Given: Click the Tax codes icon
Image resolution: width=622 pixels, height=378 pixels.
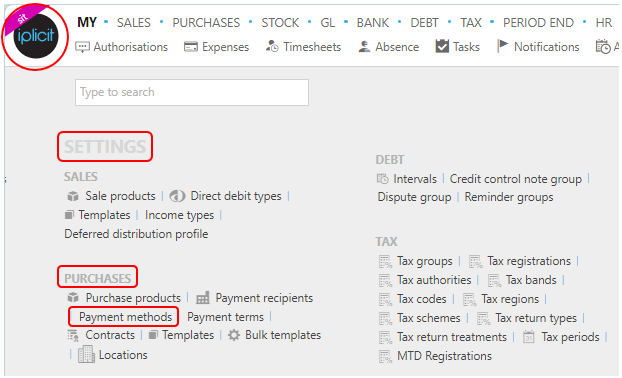Looking at the screenshot, I should (385, 299).
